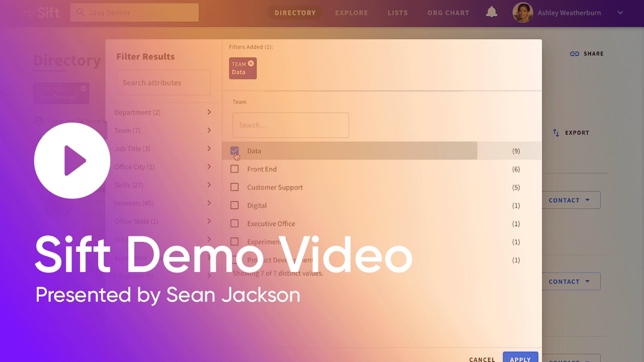This screenshot has height=362, width=644.
Task: Uncheck the Data team checkbox
Action: coord(234,151)
